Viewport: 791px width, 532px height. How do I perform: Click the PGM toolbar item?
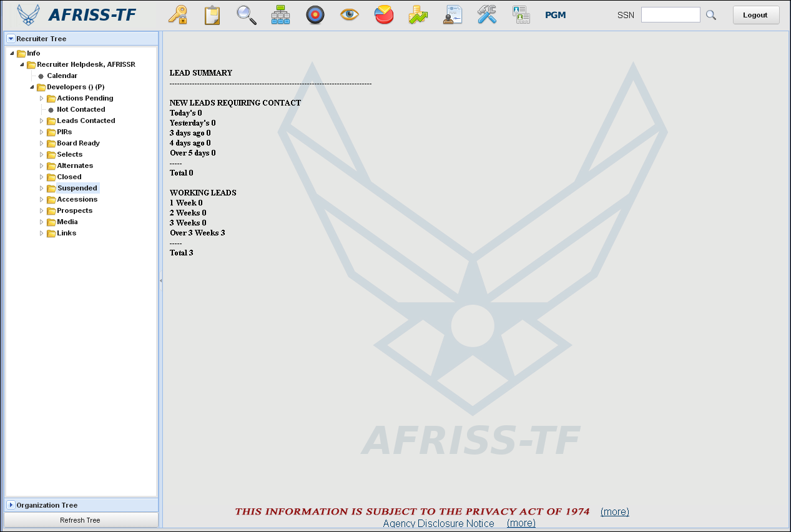point(556,15)
